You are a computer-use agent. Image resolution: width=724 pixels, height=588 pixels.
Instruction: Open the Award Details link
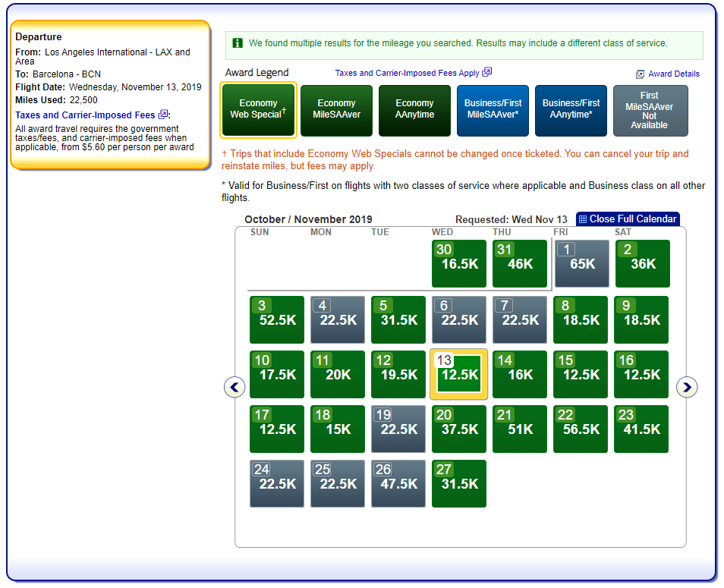click(673, 74)
